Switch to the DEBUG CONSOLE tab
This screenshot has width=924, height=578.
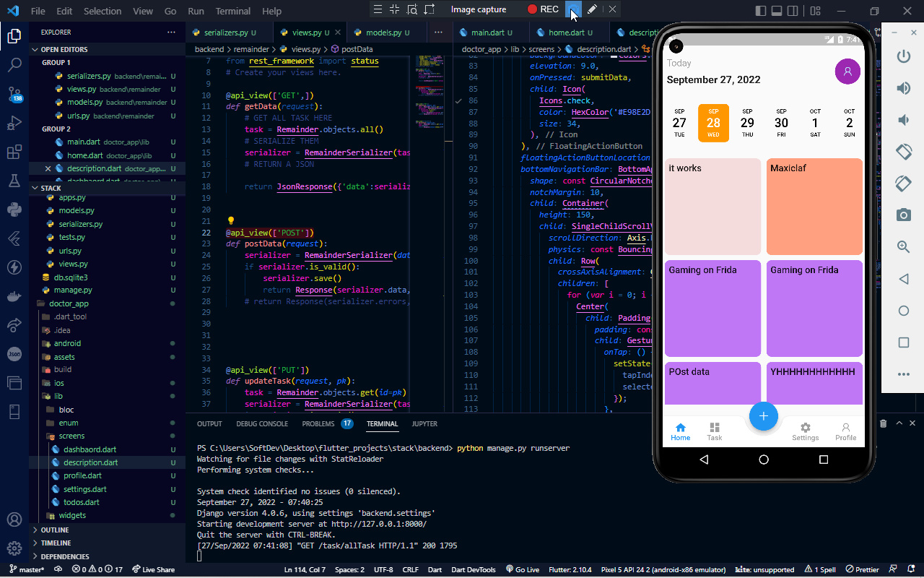(x=262, y=424)
